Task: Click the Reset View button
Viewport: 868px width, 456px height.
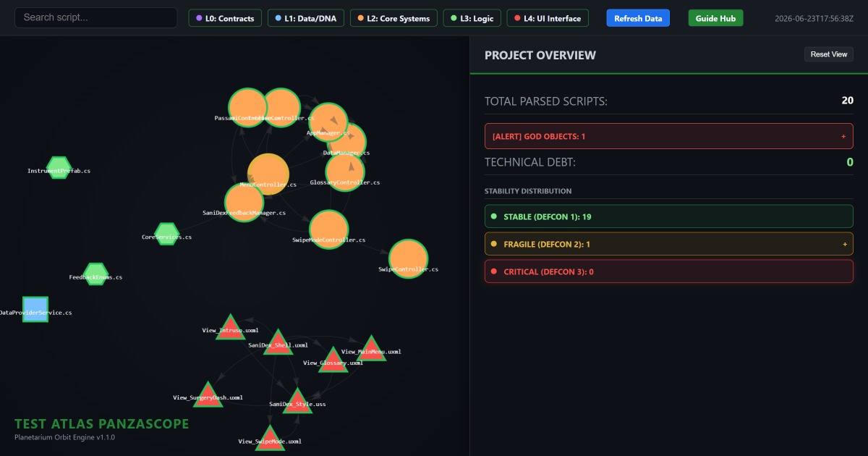Action: click(829, 54)
